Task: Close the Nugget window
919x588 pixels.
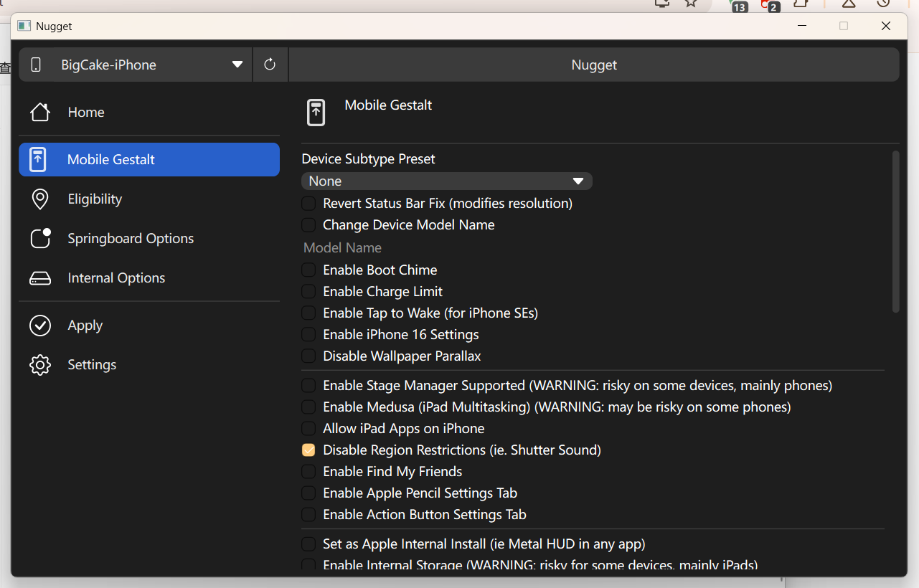Action: (886, 26)
